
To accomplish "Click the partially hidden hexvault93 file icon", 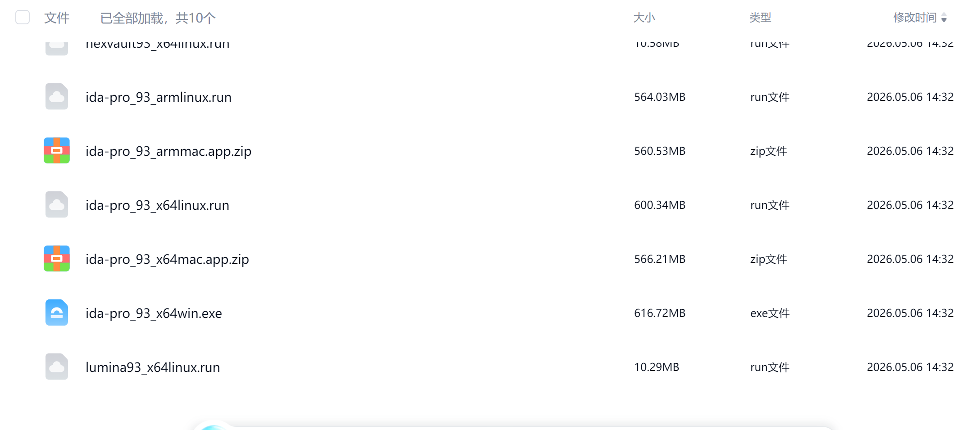I will [57, 48].
